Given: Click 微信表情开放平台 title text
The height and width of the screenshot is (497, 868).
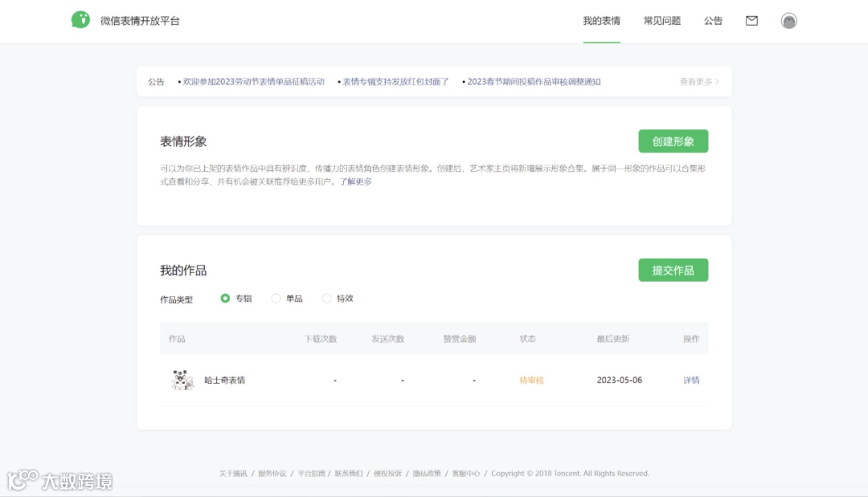Looking at the screenshot, I should click(140, 20).
